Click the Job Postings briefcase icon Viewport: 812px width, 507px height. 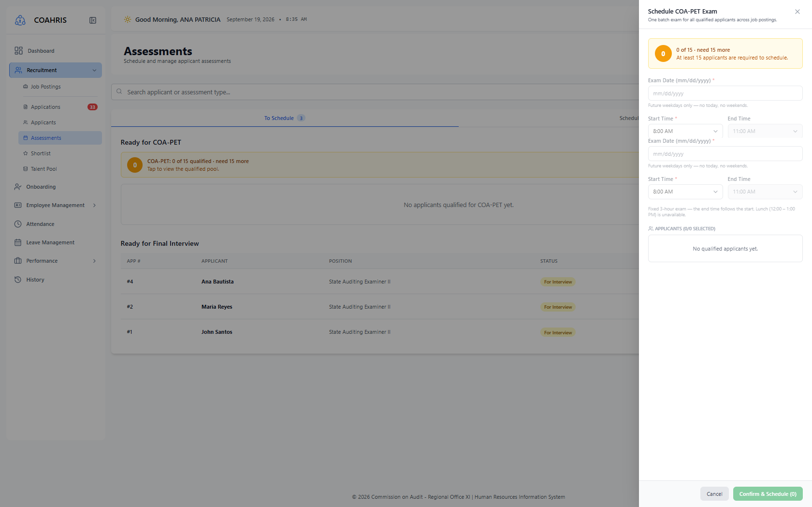pos(26,87)
